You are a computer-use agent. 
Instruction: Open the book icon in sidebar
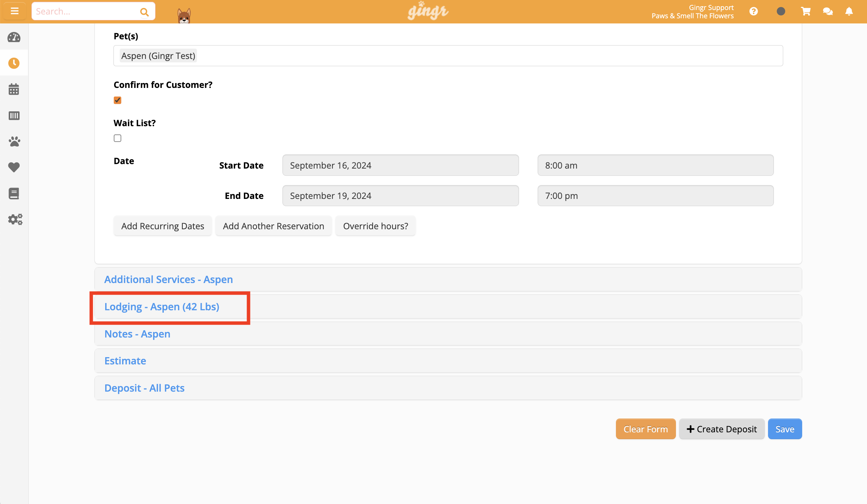tap(14, 193)
